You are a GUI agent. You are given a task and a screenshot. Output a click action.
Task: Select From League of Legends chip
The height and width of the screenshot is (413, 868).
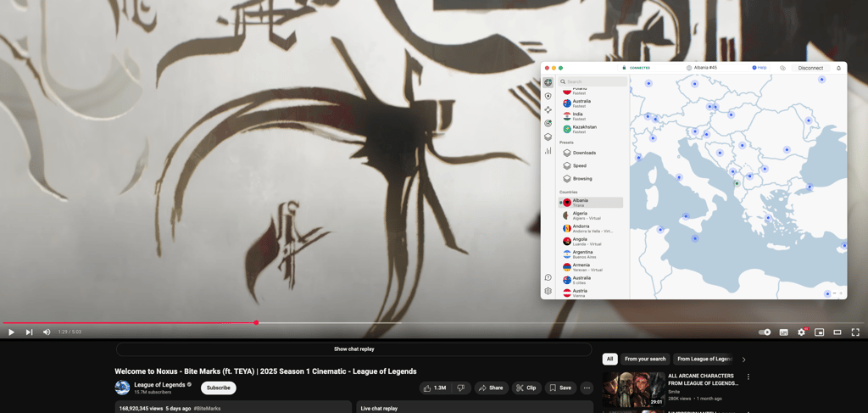[704, 360]
